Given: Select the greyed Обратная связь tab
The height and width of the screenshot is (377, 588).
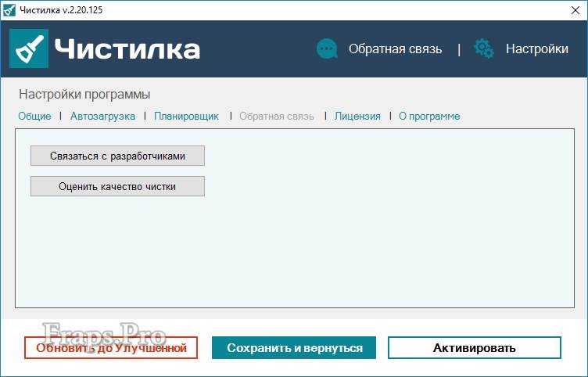Looking at the screenshot, I should tap(277, 117).
